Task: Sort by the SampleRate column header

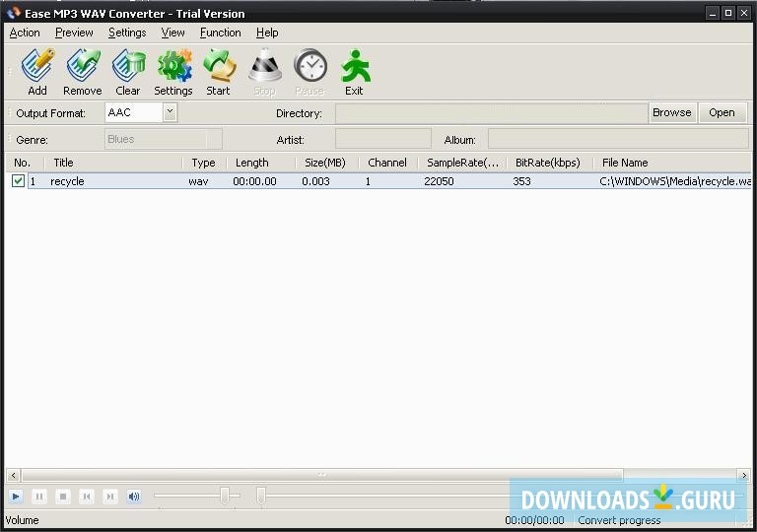Action: click(x=462, y=163)
